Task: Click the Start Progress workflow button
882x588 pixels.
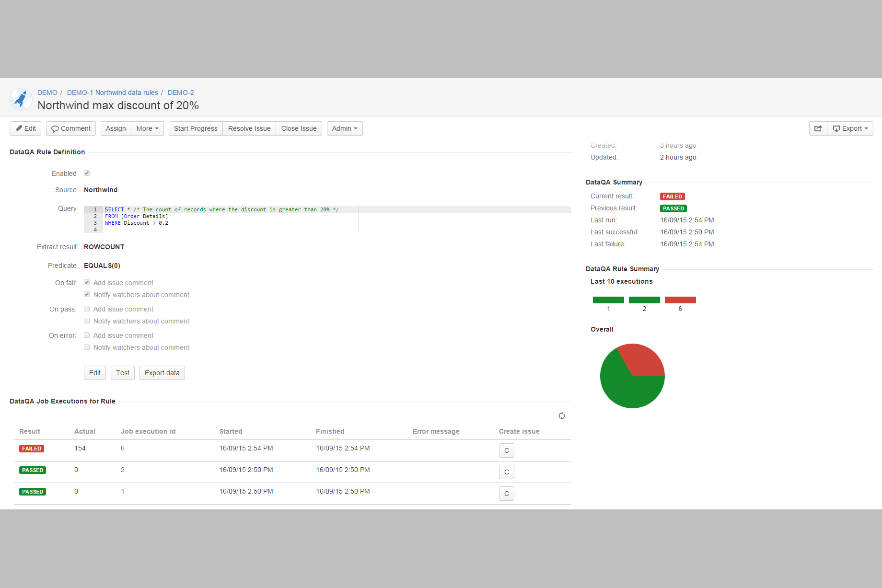Action: pos(196,128)
